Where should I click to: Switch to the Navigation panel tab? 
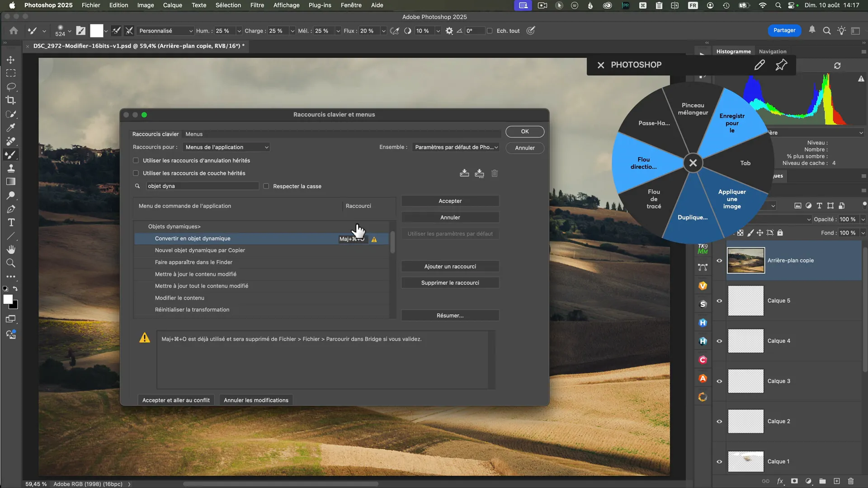tap(772, 52)
